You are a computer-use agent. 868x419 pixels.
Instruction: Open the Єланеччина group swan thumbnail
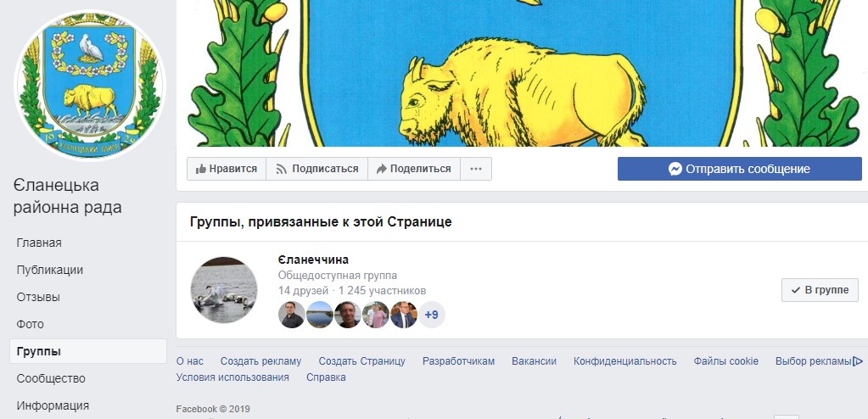[224, 290]
